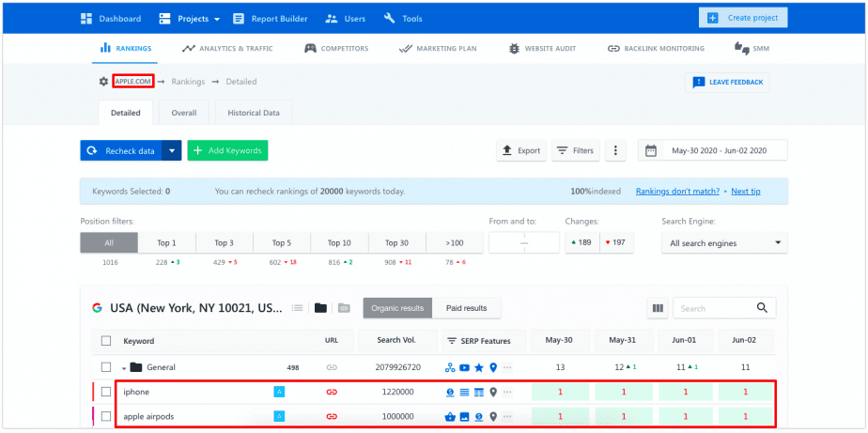Screen dimensions: 868x433
Task: Click the red URL link icon for iphone
Action: click(x=332, y=392)
